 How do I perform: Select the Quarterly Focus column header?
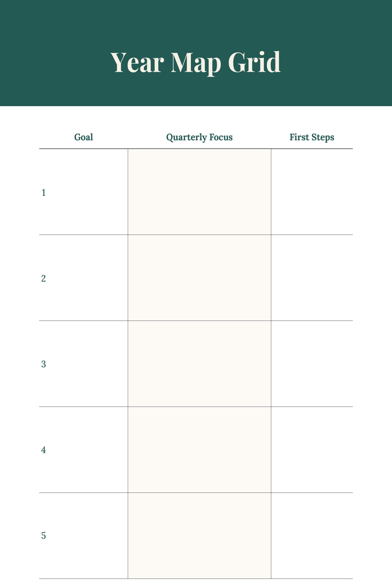tap(199, 137)
